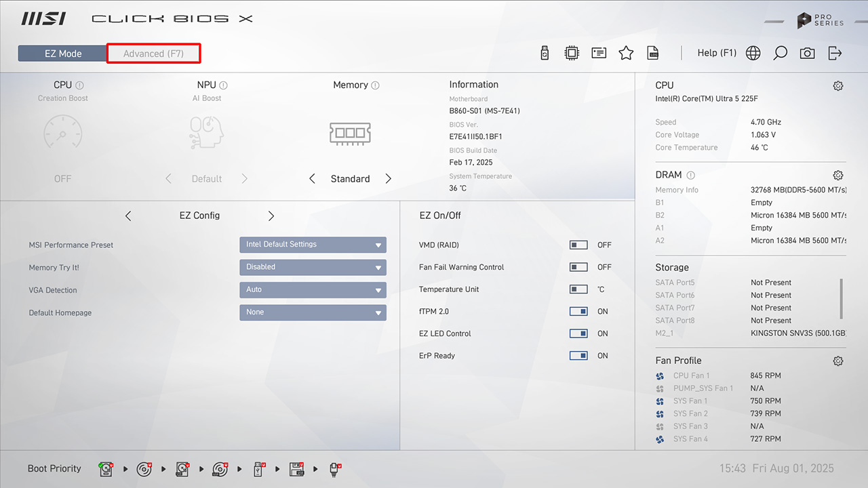Open DRAM settings gear icon
The image size is (868, 488).
tap(838, 175)
